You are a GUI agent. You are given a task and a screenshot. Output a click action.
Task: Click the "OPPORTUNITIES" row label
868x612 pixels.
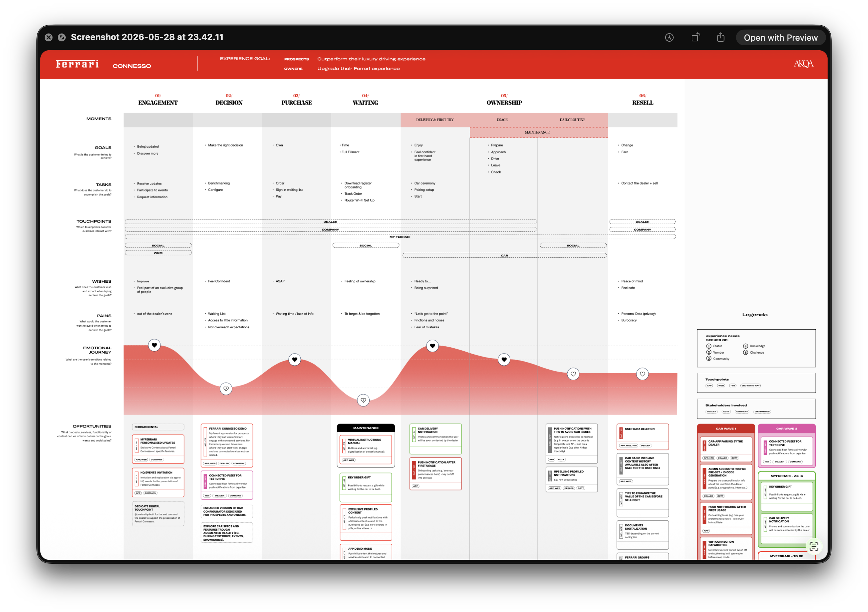tap(92, 426)
